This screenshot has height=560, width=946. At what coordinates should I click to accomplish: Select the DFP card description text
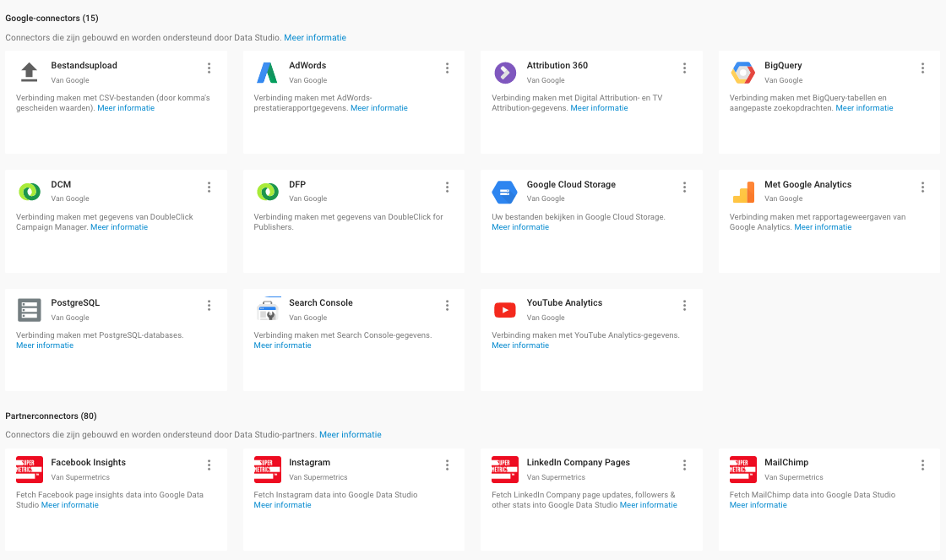point(348,222)
